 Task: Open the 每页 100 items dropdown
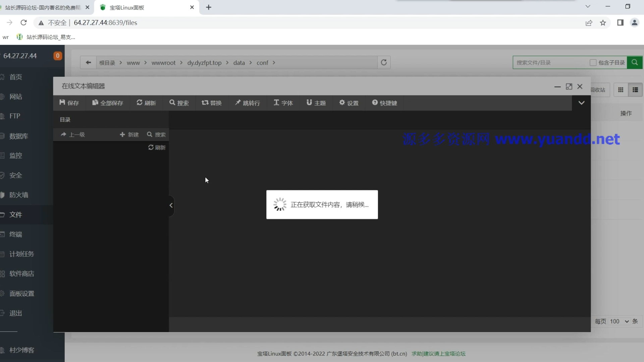coord(619,321)
